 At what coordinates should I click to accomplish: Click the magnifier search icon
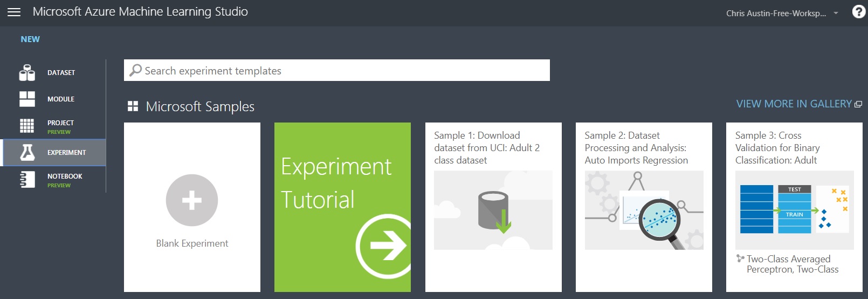point(135,70)
